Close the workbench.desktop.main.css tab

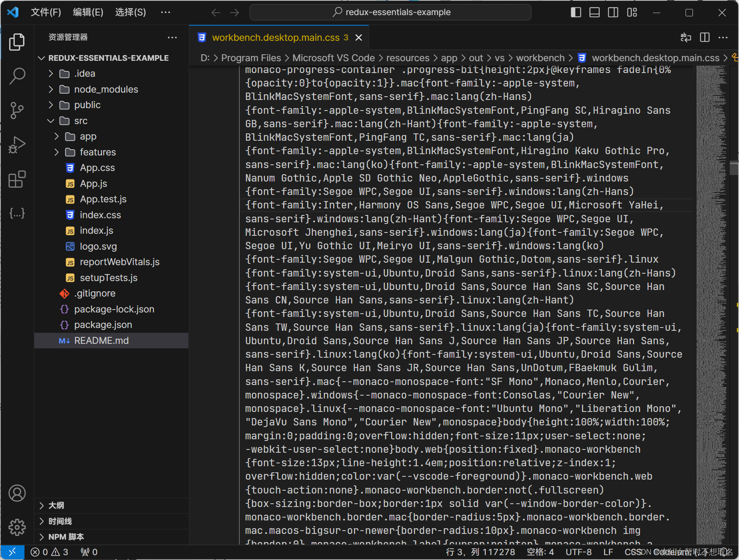coord(359,38)
